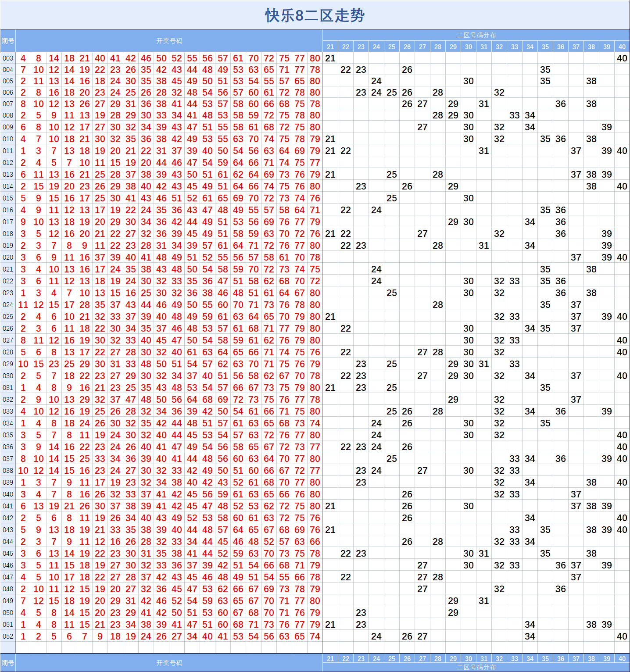Select column header 30 at top
This screenshot has width=630, height=672.
tap(469, 46)
